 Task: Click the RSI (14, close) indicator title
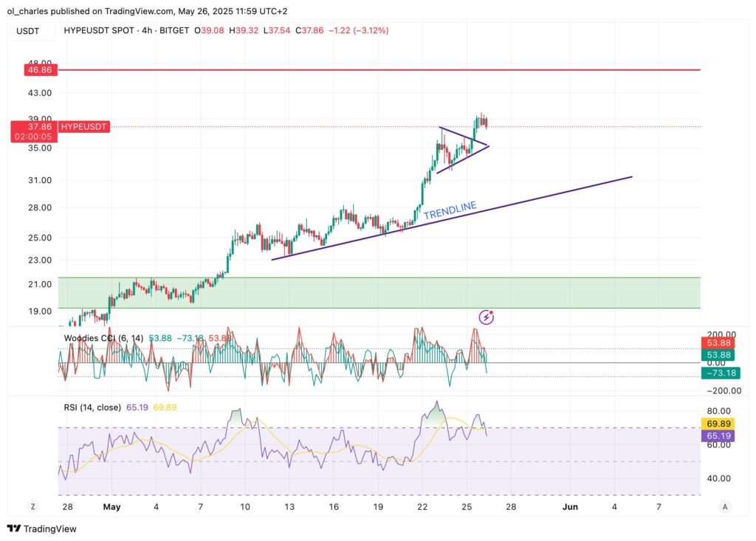pos(92,407)
